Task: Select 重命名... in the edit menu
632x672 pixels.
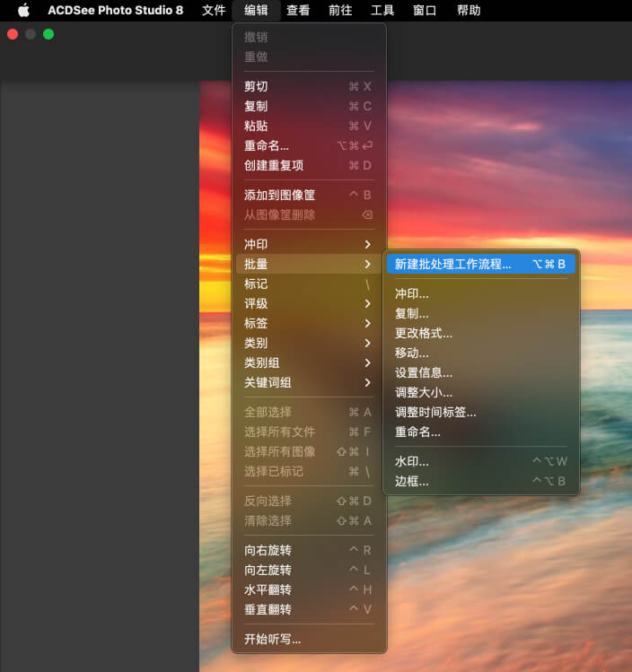Action: click(309, 145)
